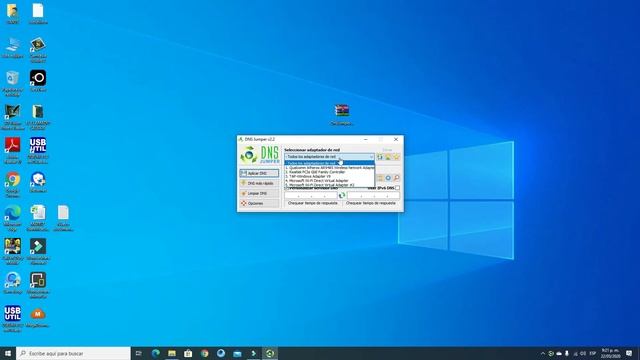This screenshot has width=640, height=360.
Task: Select the Adobe Acrobat Reader desktop icon
Action: point(12,145)
